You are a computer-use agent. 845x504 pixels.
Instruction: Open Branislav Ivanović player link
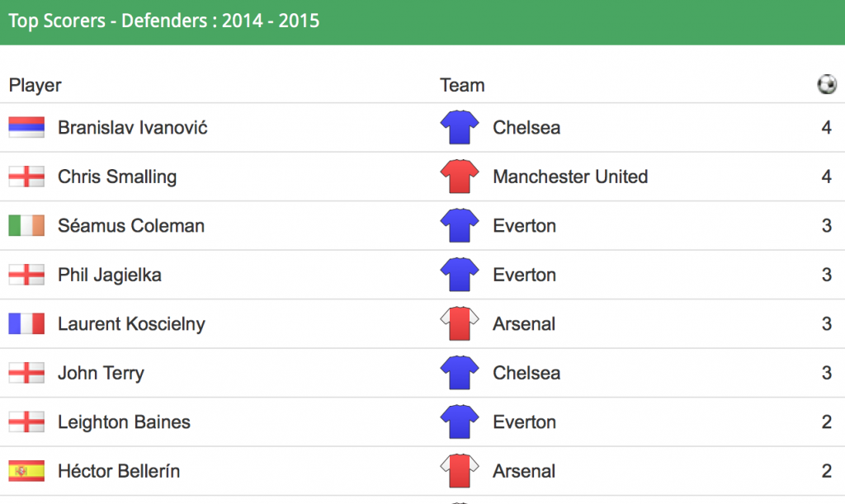pyautogui.click(x=133, y=128)
